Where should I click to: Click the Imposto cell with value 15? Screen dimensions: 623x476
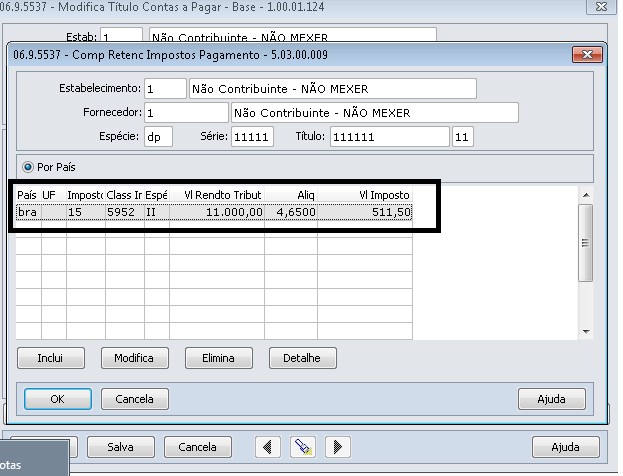[x=85, y=212]
